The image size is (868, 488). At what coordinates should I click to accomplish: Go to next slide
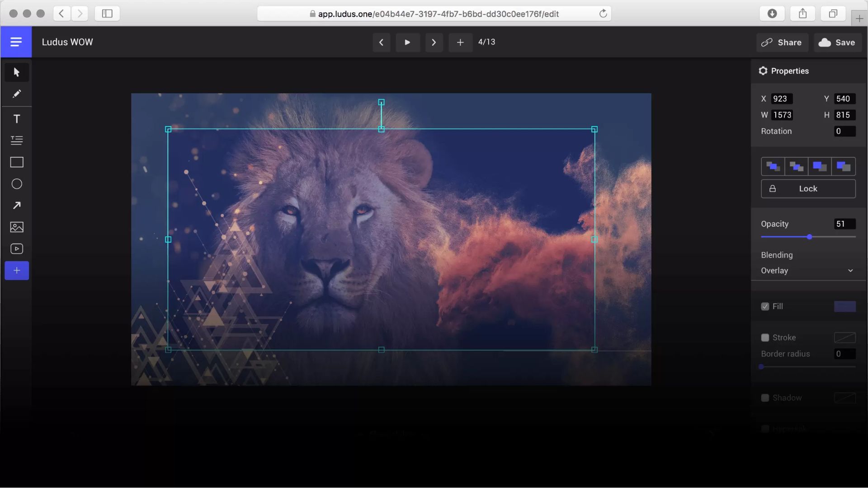434,42
